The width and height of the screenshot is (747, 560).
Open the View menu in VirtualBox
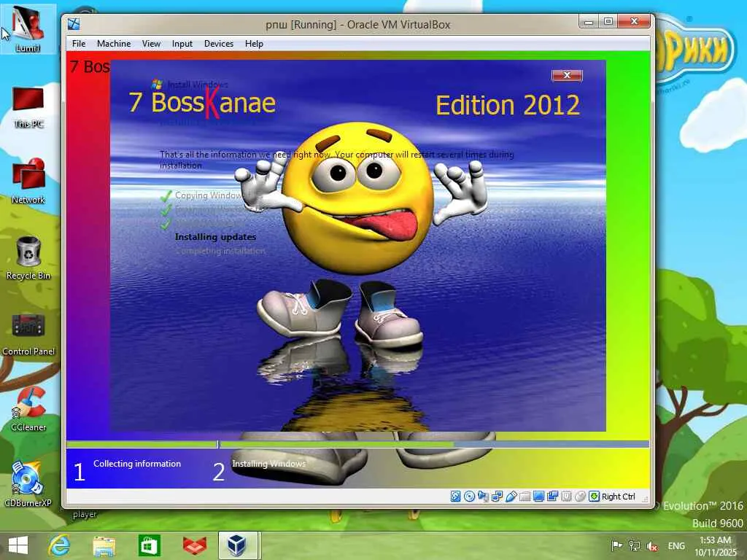pos(151,43)
